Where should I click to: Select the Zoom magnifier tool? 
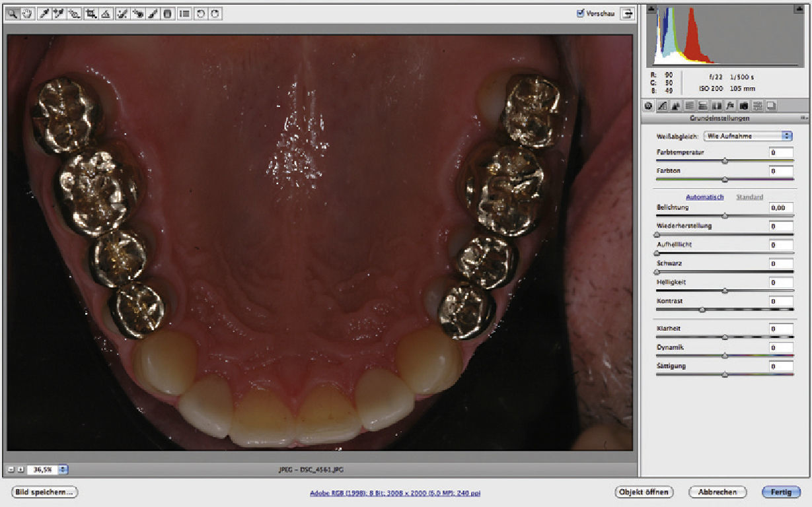pos(13,13)
